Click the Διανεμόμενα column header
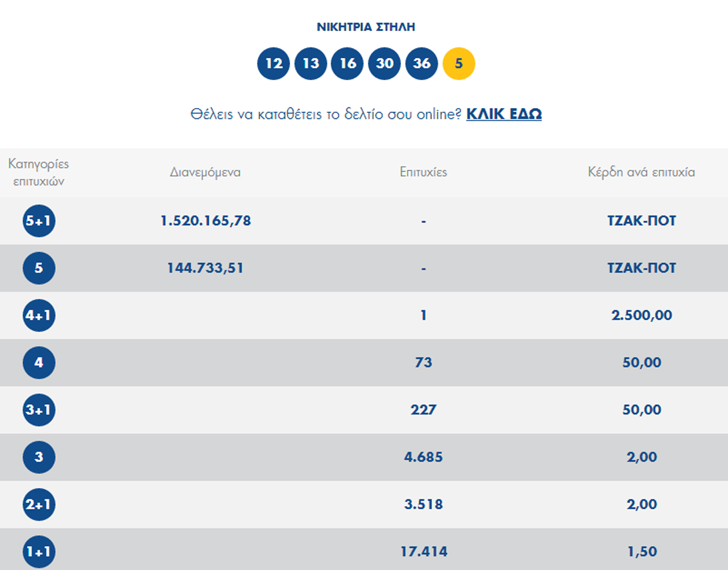The width and height of the screenshot is (728, 570). coord(205,172)
